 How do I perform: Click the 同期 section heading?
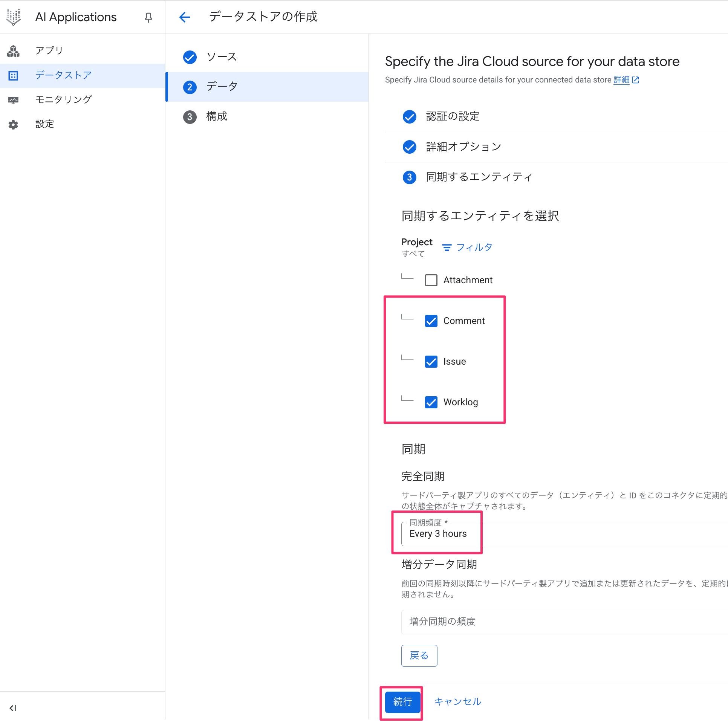point(413,449)
